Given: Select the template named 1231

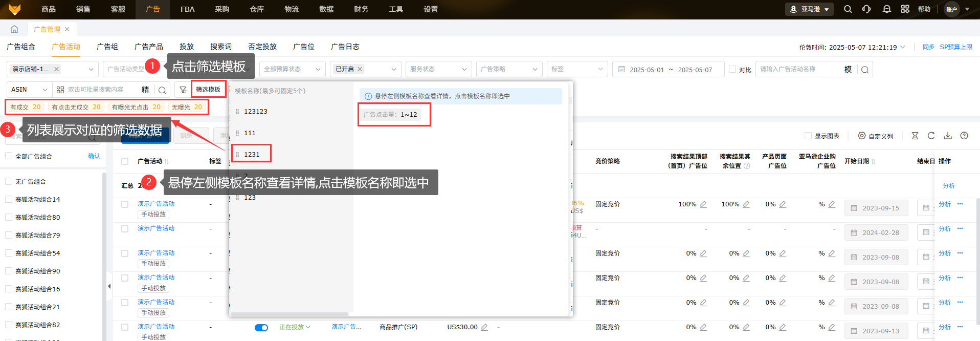Looking at the screenshot, I should tap(252, 154).
